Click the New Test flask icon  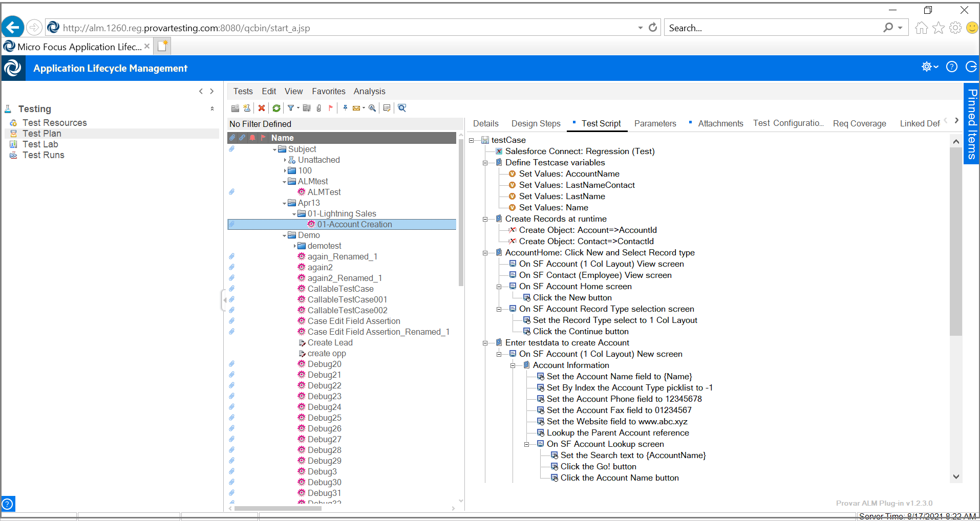click(247, 108)
